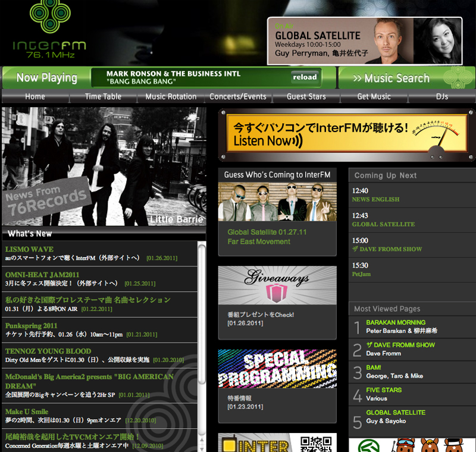This screenshot has height=452, width=476.
Task: Open BAM! in Most Viewed Pages
Action: (x=374, y=368)
